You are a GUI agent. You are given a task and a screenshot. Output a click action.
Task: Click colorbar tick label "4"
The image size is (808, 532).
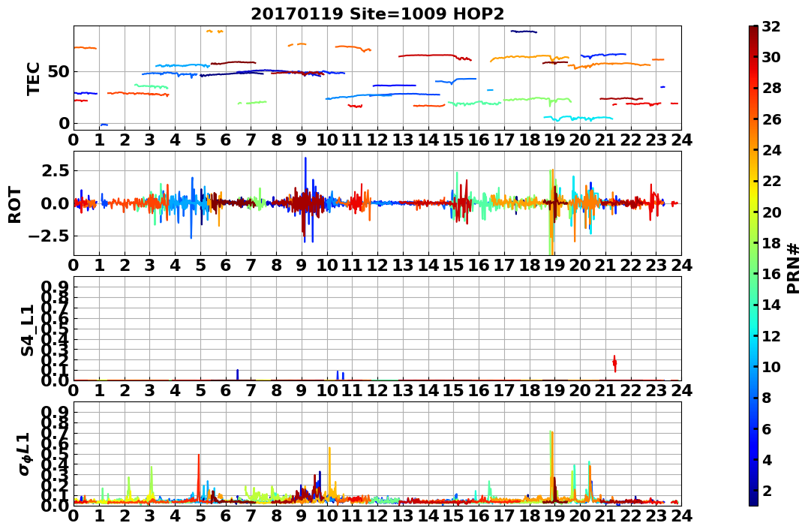pyautogui.click(x=767, y=459)
